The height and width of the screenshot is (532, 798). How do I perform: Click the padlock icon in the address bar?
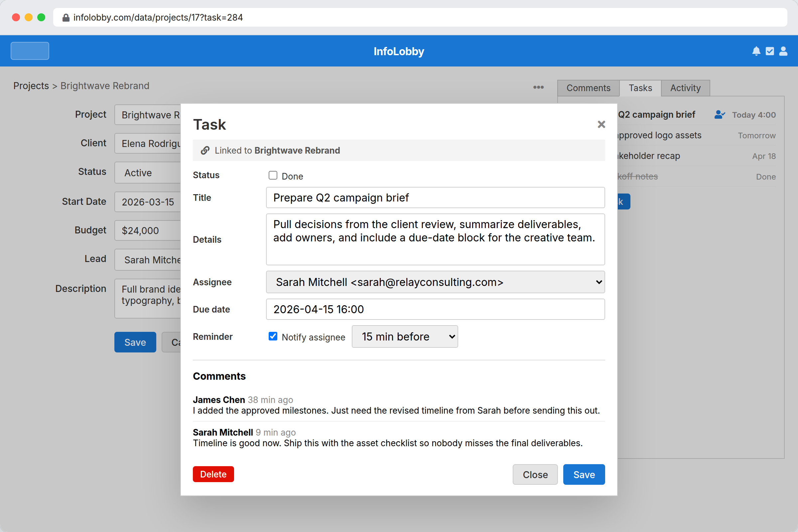pyautogui.click(x=66, y=17)
